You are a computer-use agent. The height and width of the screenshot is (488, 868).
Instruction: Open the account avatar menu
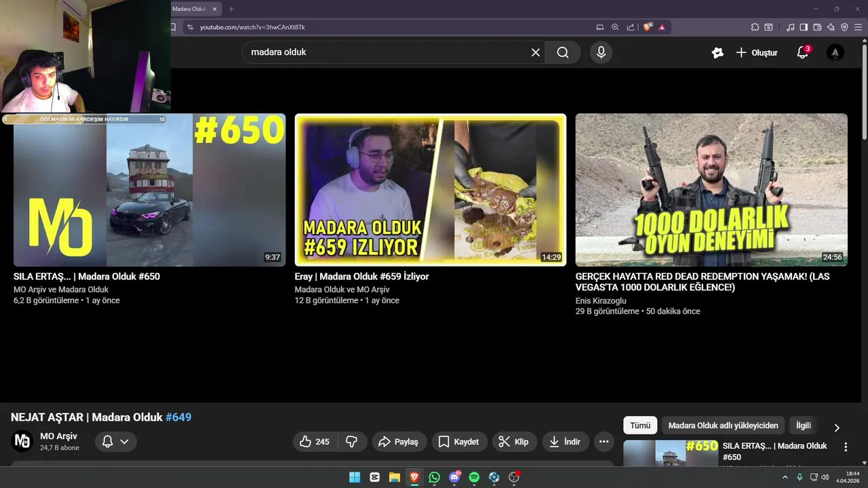[x=835, y=52]
